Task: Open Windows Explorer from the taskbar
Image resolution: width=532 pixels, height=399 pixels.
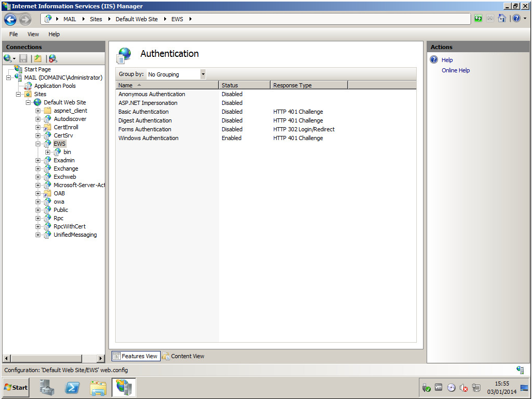Action: [x=98, y=388]
